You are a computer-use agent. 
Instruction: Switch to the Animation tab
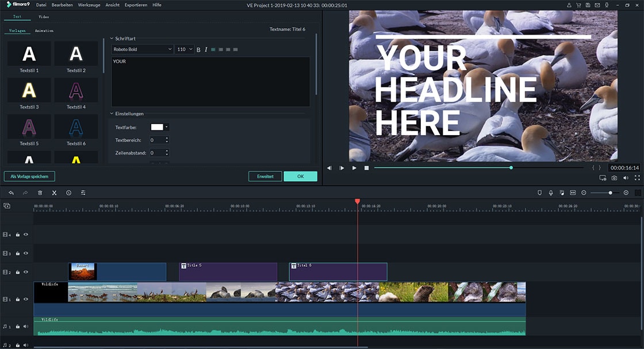(44, 31)
